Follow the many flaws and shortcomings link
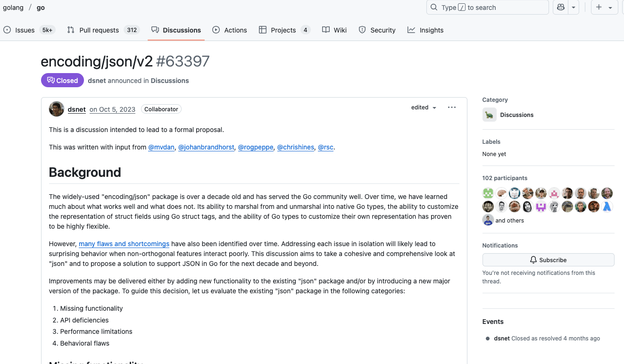This screenshot has height=364, width=624. click(x=124, y=244)
